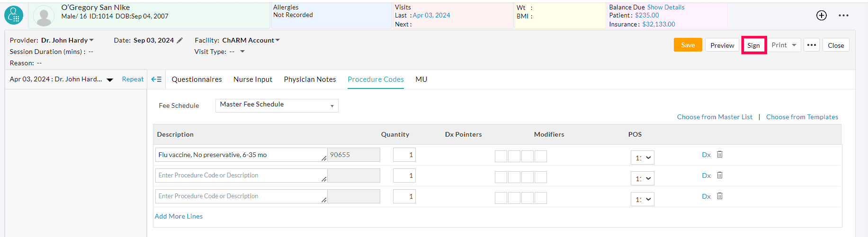
Task: Click the orange Save button
Action: (688, 45)
